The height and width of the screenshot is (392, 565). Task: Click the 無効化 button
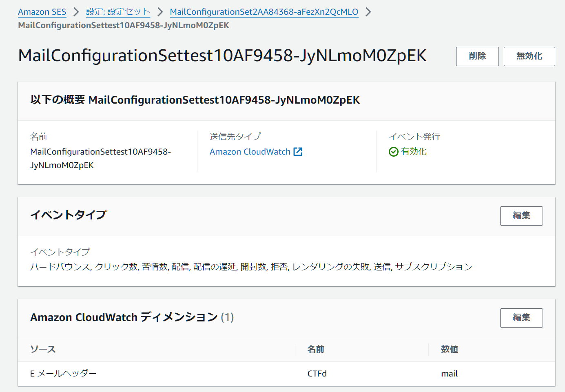pyautogui.click(x=529, y=56)
